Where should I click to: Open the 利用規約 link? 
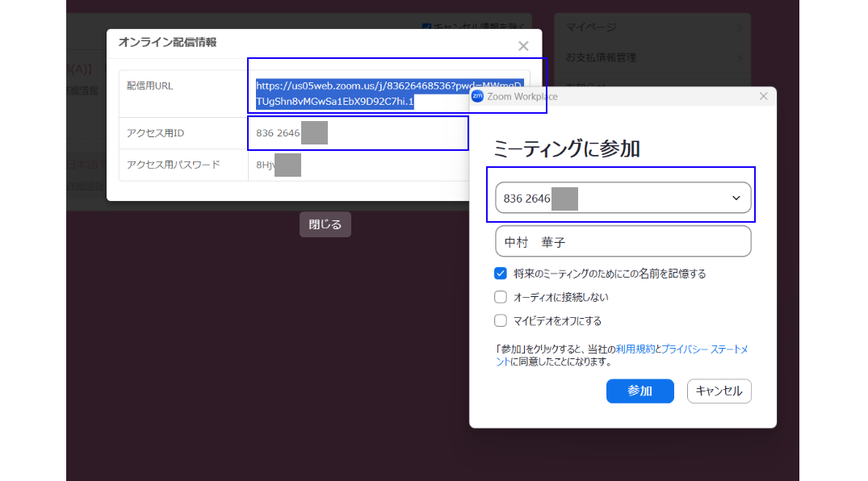635,349
